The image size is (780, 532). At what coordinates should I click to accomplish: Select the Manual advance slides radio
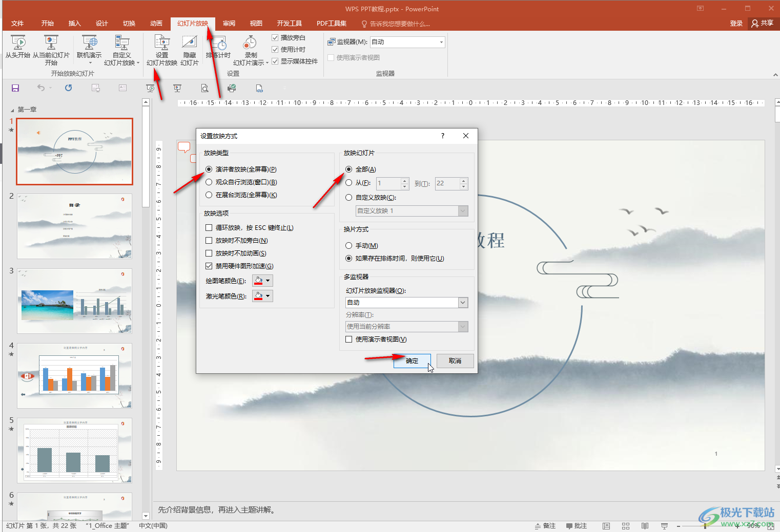[x=349, y=246]
